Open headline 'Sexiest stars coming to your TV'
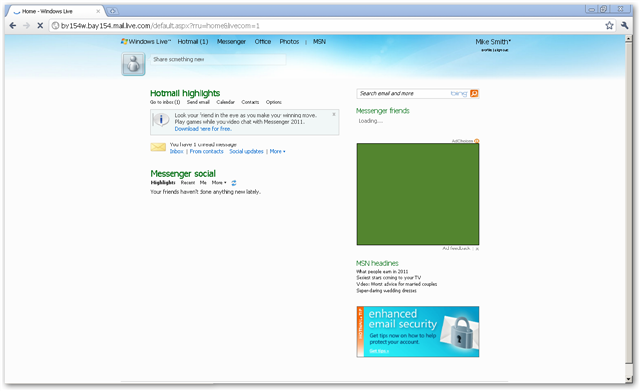 point(389,278)
